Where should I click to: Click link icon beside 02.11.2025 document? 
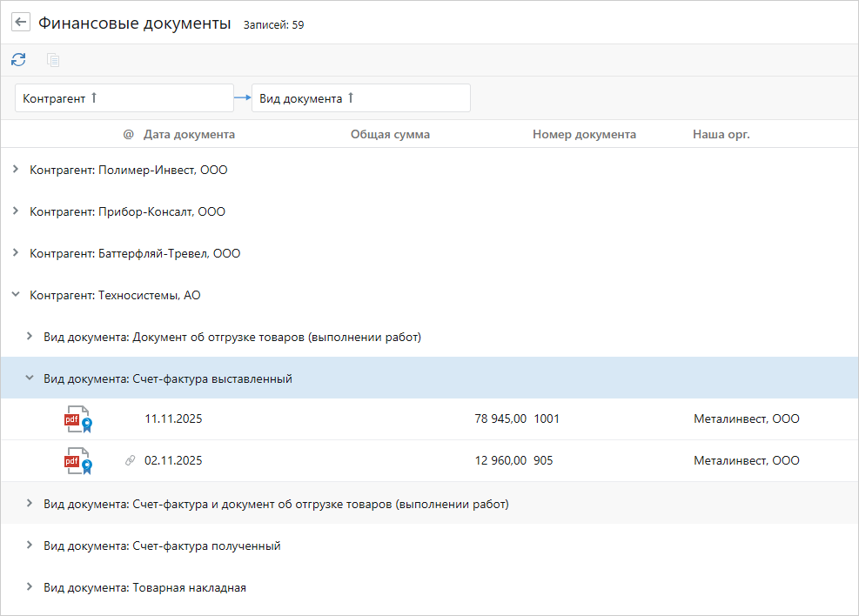pos(131,461)
